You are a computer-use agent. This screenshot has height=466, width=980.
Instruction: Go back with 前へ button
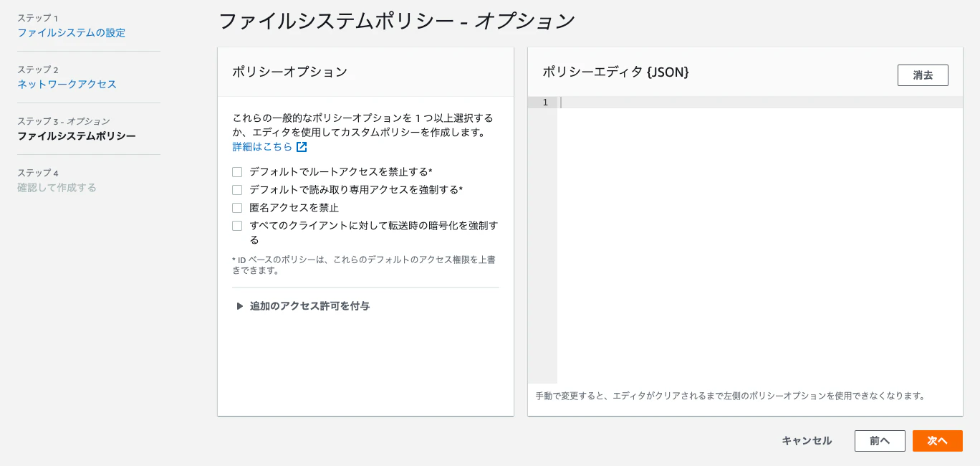(880, 441)
